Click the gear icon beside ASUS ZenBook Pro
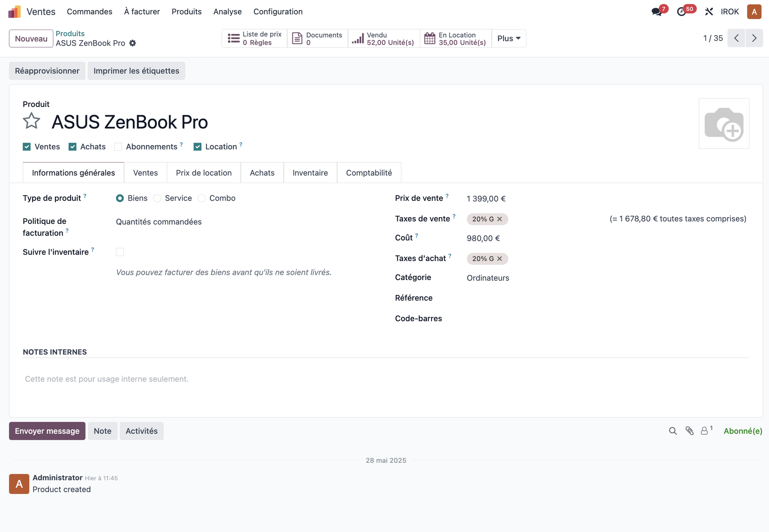769x532 pixels. pyautogui.click(x=133, y=43)
